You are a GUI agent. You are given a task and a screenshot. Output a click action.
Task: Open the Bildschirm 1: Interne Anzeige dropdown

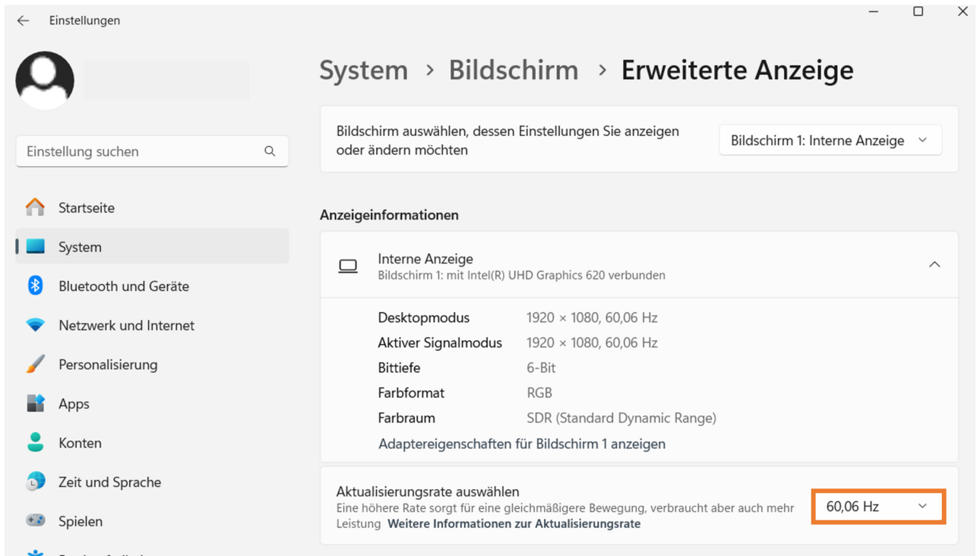pos(830,141)
